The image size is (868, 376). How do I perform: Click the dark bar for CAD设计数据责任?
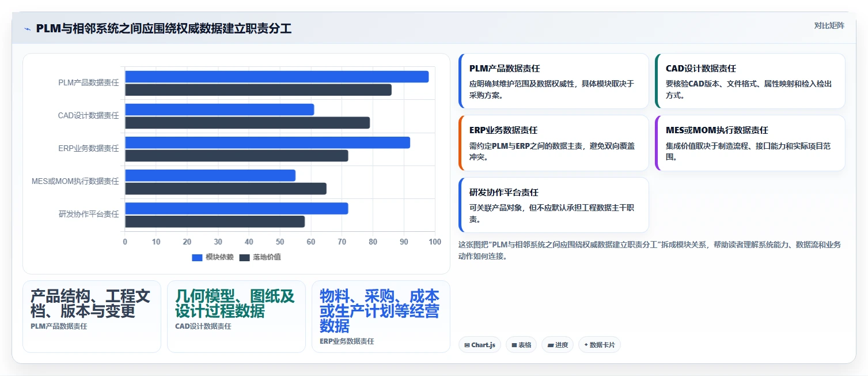[x=248, y=123]
